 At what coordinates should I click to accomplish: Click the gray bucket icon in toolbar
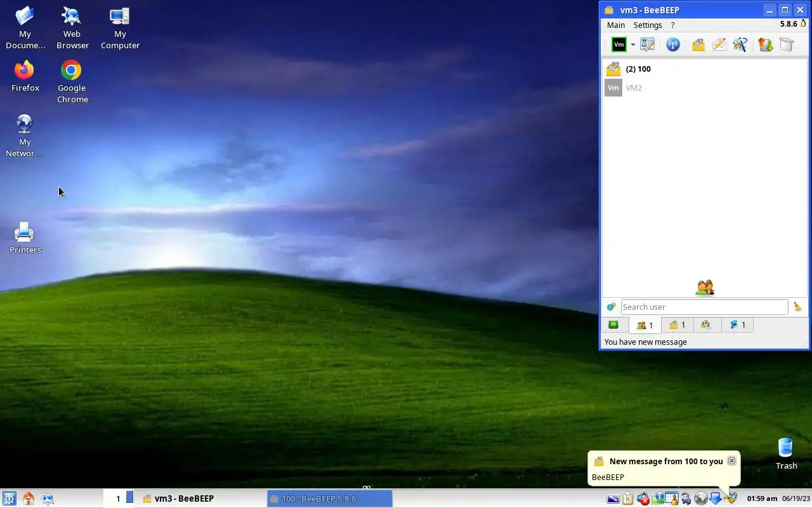[787, 44]
